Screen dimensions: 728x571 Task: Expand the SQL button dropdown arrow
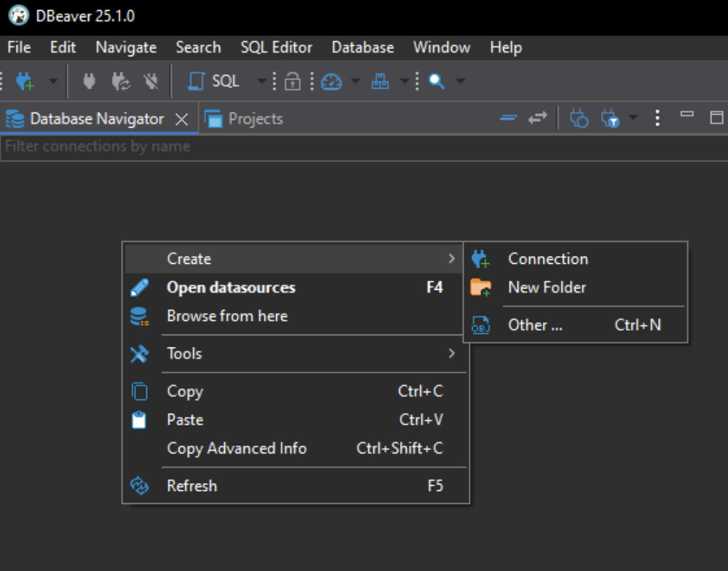(x=262, y=81)
